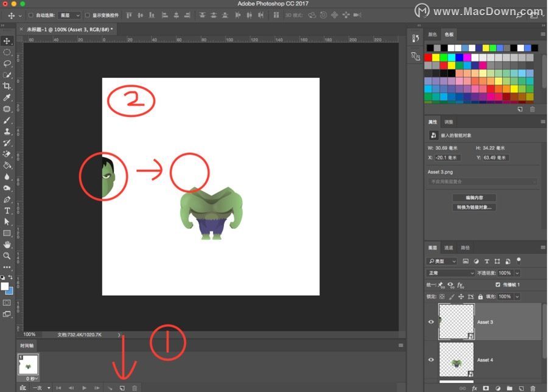Toggle layer filtering on or off switch
549x392 pixels.
click(x=519, y=261)
